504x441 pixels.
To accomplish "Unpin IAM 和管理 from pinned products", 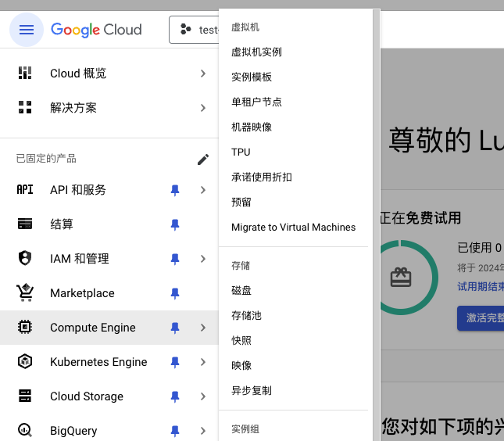I will coord(175,259).
